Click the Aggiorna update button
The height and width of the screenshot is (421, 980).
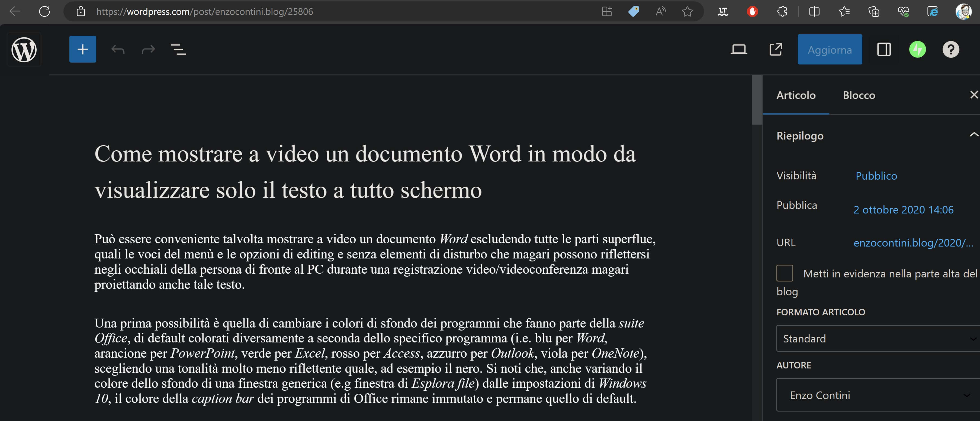829,49
